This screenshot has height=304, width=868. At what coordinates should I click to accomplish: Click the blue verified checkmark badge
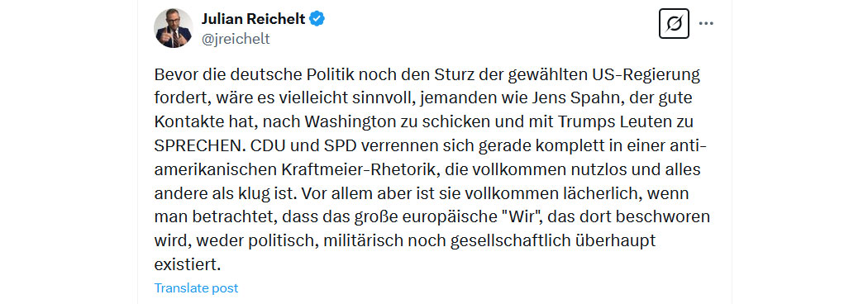click(317, 19)
